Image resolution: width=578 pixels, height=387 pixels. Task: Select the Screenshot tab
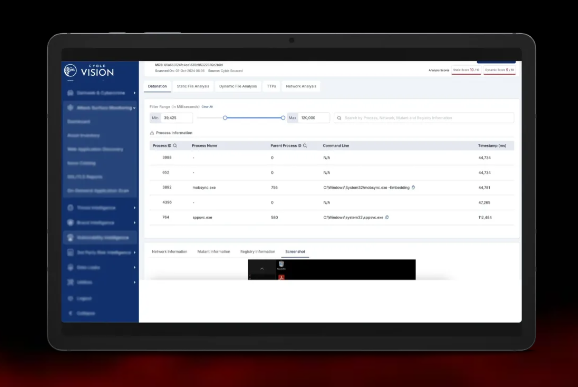pyautogui.click(x=295, y=251)
